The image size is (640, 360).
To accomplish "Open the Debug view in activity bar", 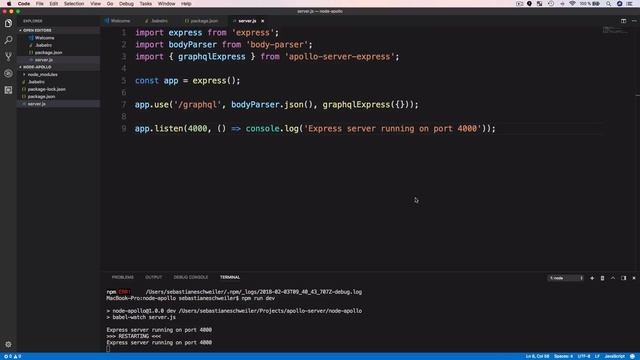I will coord(8,73).
